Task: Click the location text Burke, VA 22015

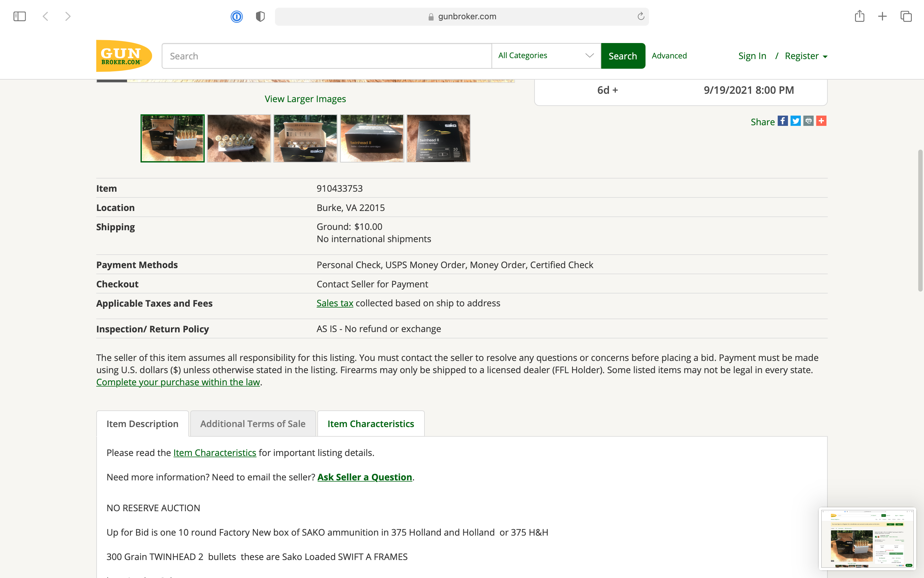Action: [350, 207]
